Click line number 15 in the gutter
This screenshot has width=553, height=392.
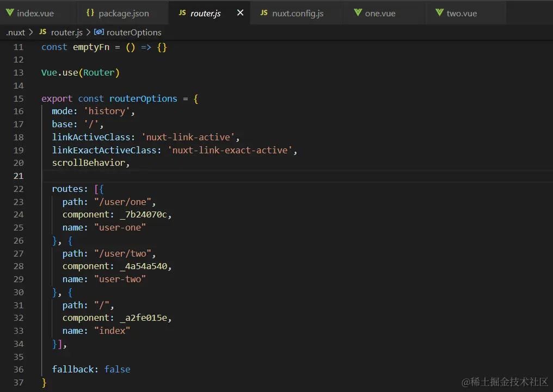19,98
